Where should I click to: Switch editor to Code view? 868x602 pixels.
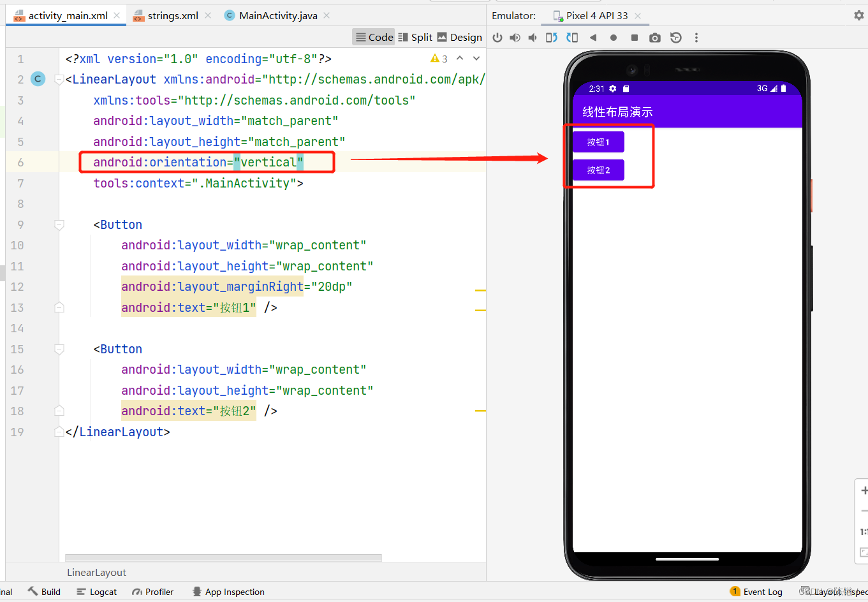click(374, 37)
